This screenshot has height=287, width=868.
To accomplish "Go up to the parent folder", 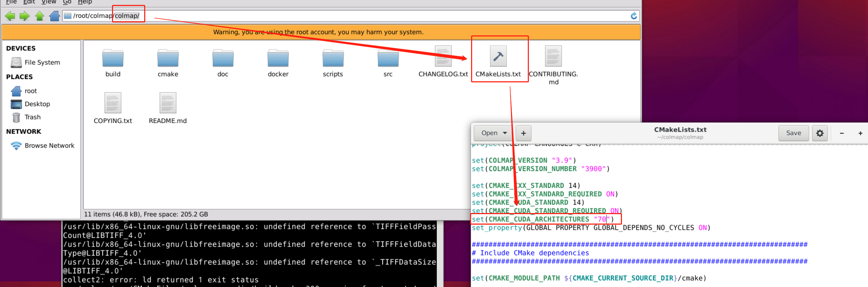I will pos(40,16).
